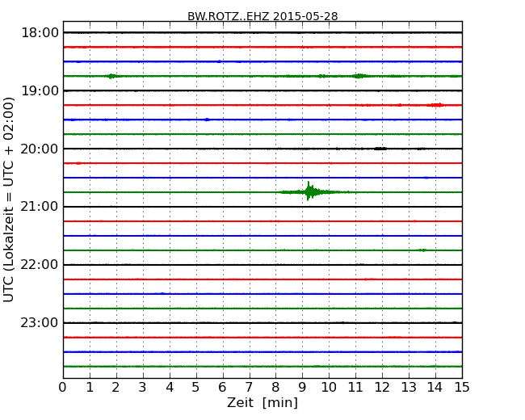Screen dimensions: 525x420
Task: Click x-axis tick label 1
Action: (x=90, y=387)
